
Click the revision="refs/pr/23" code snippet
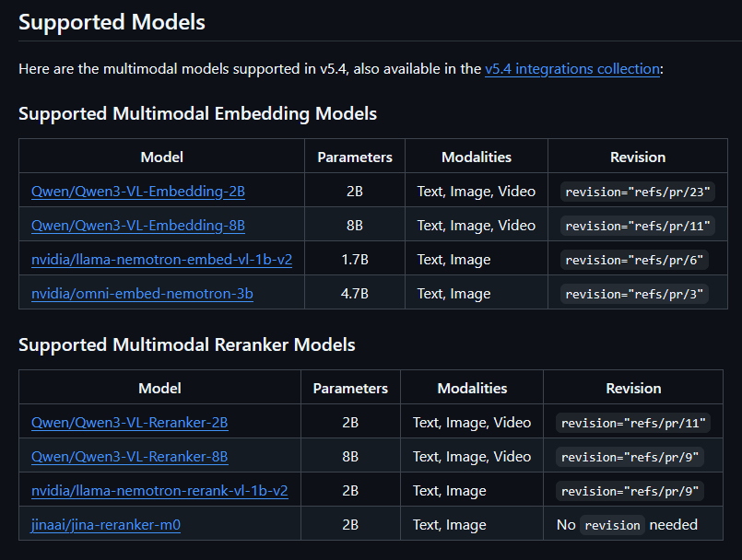pyautogui.click(x=638, y=192)
